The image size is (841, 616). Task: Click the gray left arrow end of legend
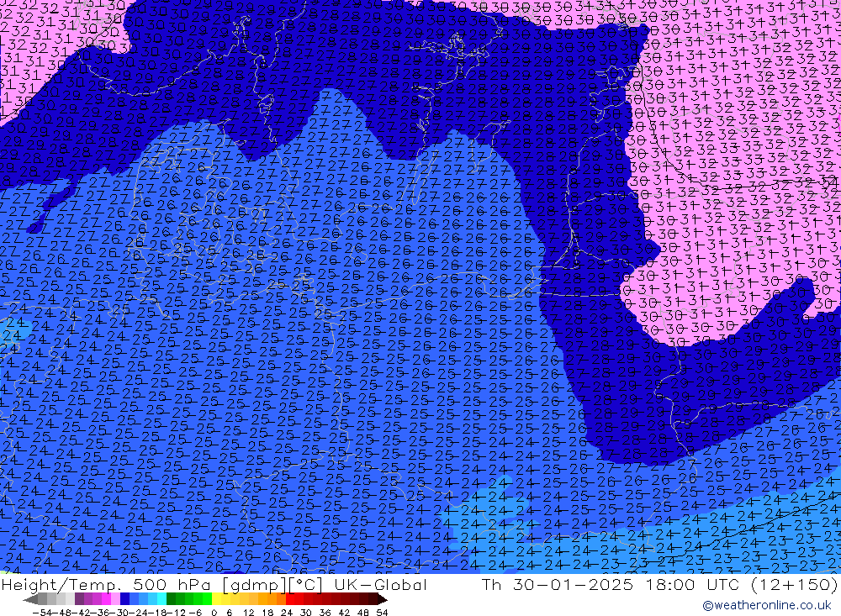coord(30,600)
